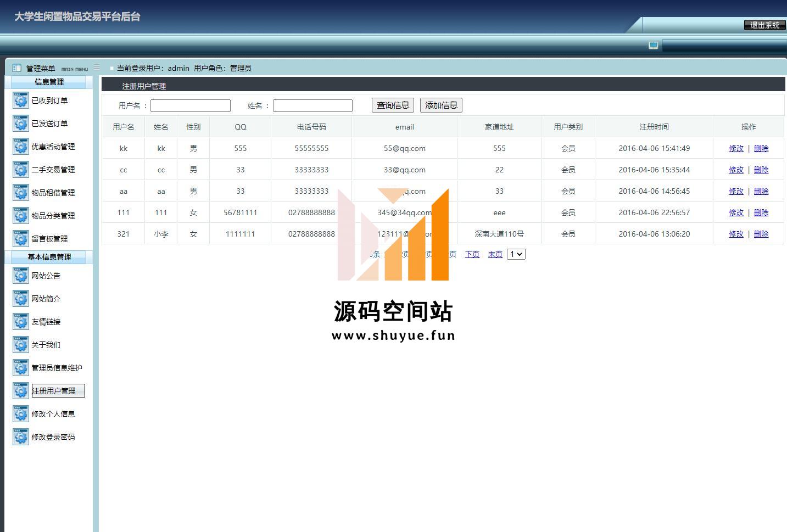Click 修改 for user cc
The width and height of the screenshot is (787, 532).
coord(736,170)
